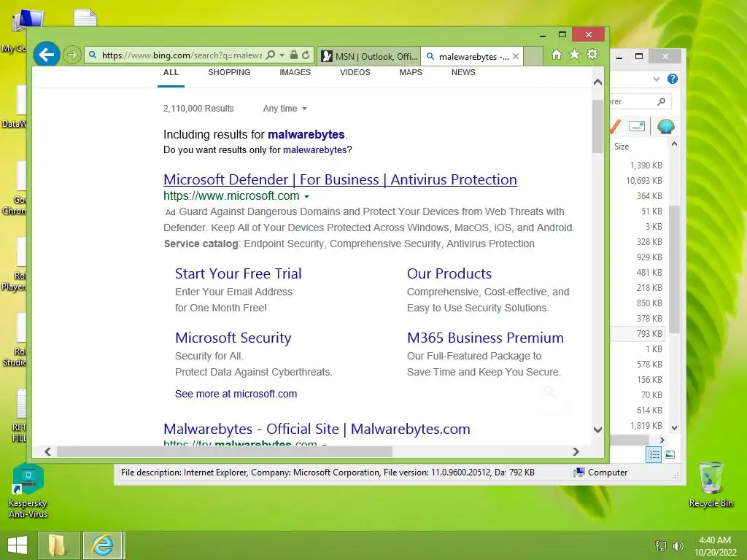This screenshot has width=747, height=560.
Task: Select the 1,819 KB file row
Action: click(x=638, y=426)
